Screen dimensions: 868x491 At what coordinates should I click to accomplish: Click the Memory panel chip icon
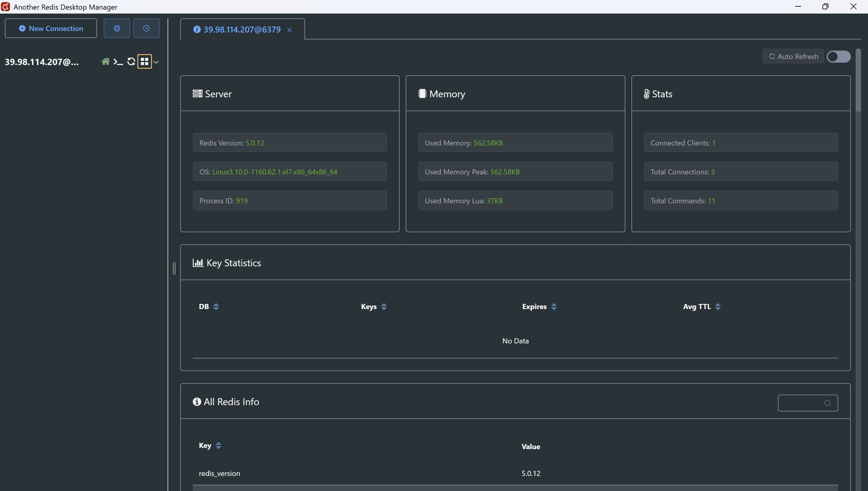click(422, 94)
